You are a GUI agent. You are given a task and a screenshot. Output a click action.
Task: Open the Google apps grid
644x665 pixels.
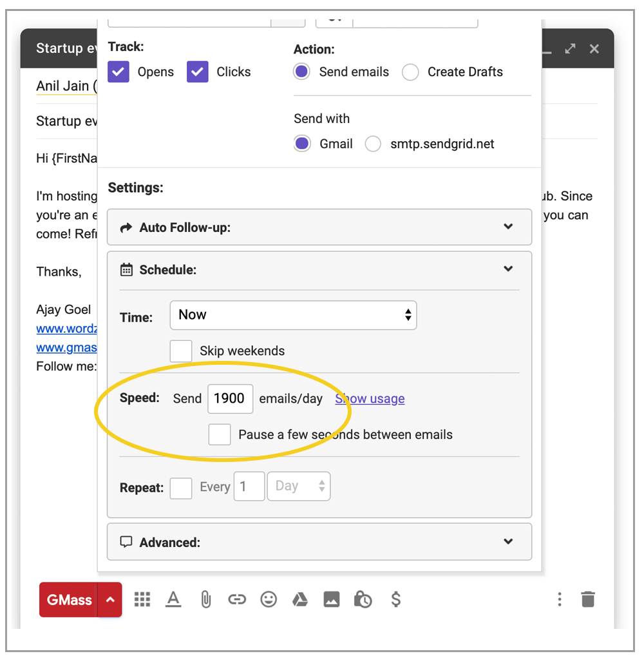[x=142, y=599]
